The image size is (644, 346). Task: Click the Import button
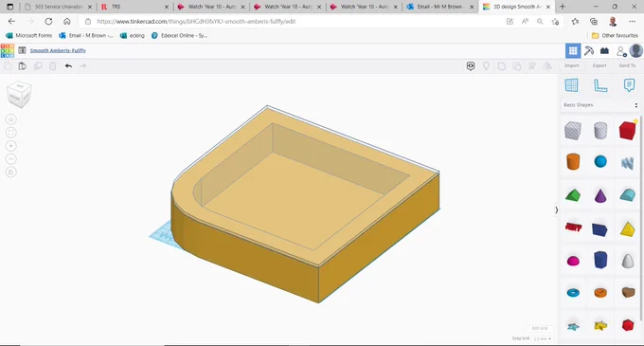click(x=571, y=65)
